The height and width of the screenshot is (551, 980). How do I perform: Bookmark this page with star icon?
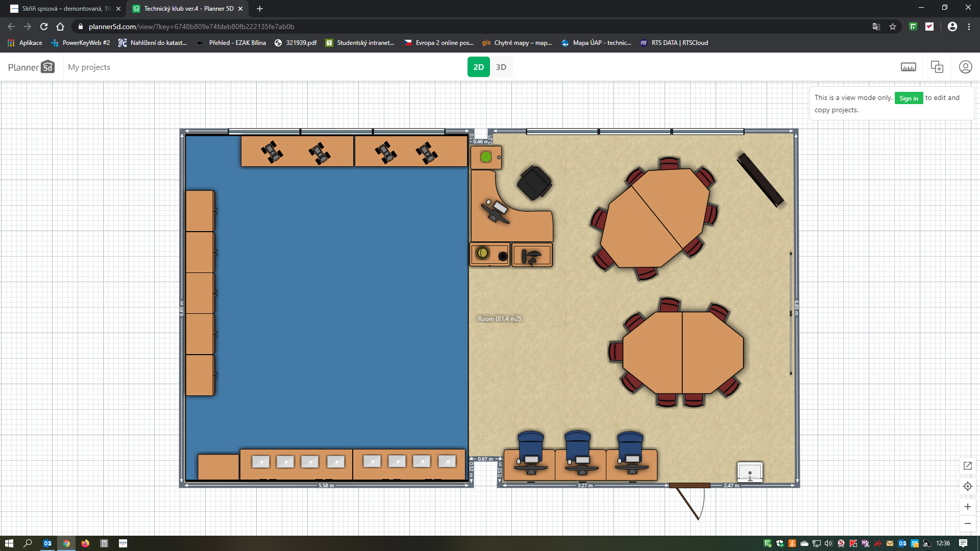point(893,27)
